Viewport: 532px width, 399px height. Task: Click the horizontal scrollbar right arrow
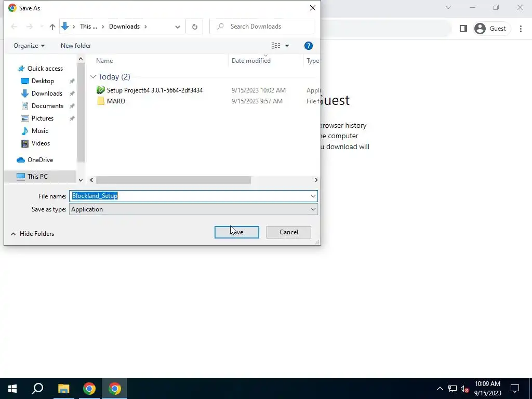pos(316,180)
